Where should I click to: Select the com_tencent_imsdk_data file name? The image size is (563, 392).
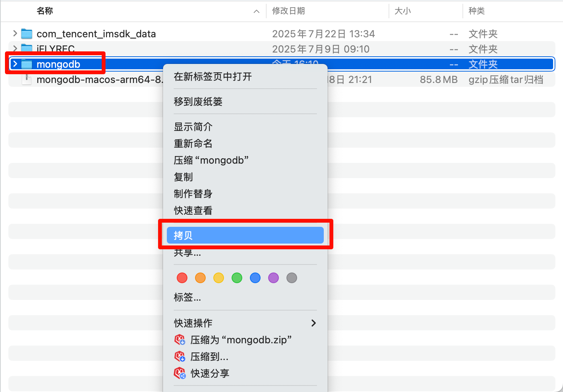click(96, 34)
